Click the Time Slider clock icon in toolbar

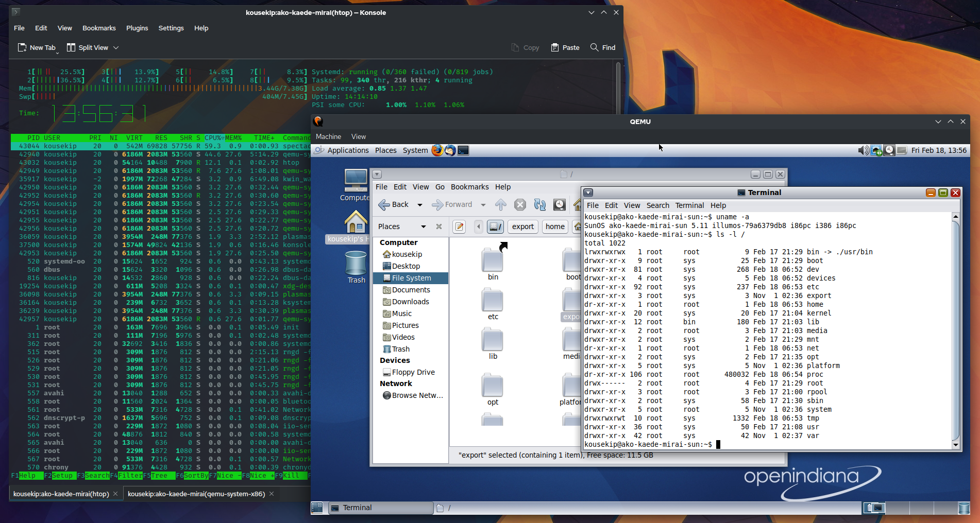coord(560,205)
